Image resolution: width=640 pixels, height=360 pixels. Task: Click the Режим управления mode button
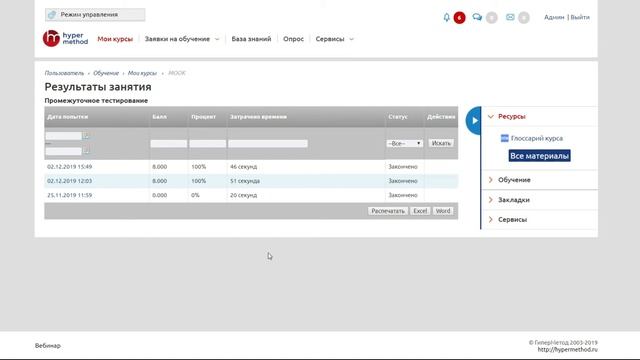(x=95, y=15)
